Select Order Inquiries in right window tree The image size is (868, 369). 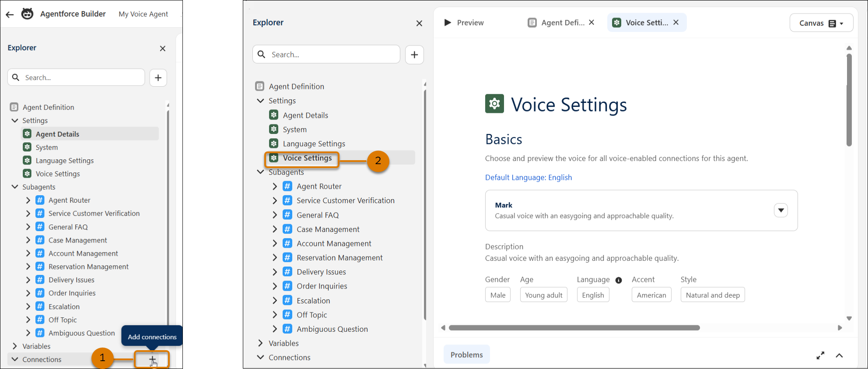click(322, 286)
